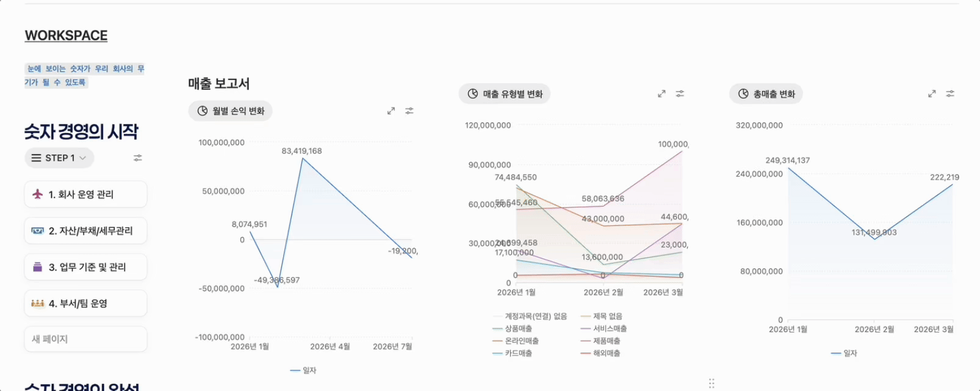The width and height of the screenshot is (980, 391).
Task: Open the STEP 1 view dropdown
Action: [60, 158]
